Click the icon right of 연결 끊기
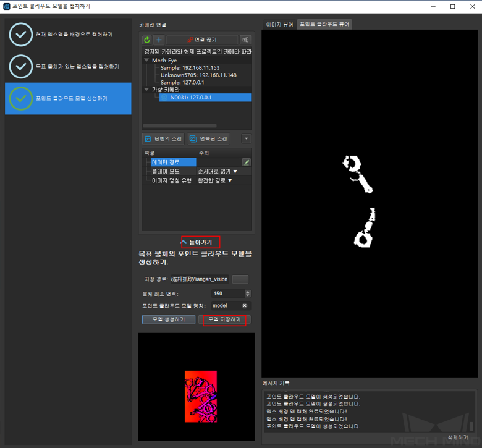482x448 pixels. click(x=245, y=40)
